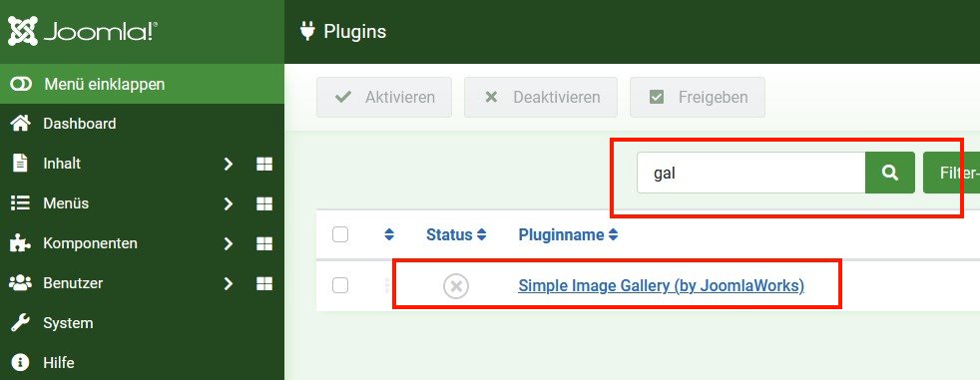Click the Deaktivieren button
This screenshot has height=380, width=980.
[541, 98]
